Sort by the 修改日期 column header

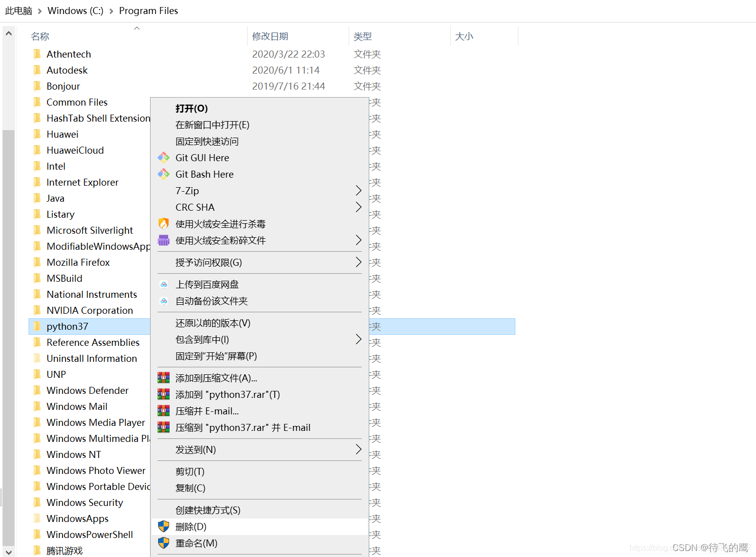click(x=298, y=36)
